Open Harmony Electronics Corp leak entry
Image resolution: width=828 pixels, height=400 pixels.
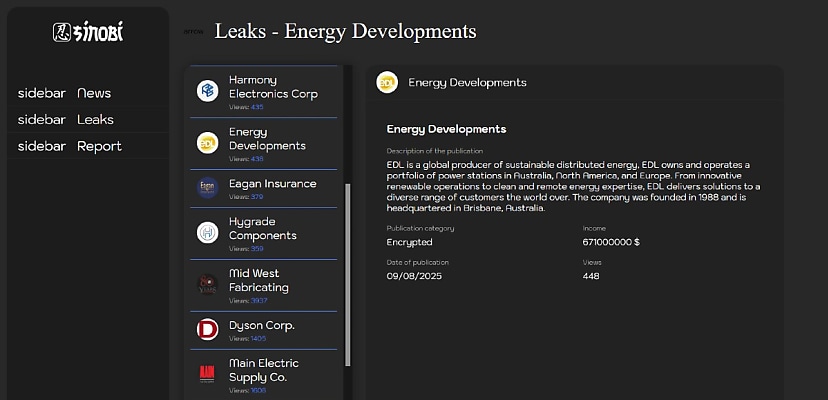pos(264,91)
